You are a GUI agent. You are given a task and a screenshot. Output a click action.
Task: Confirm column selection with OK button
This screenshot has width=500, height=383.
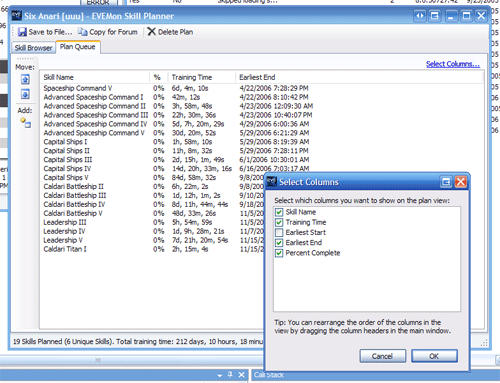point(434,356)
